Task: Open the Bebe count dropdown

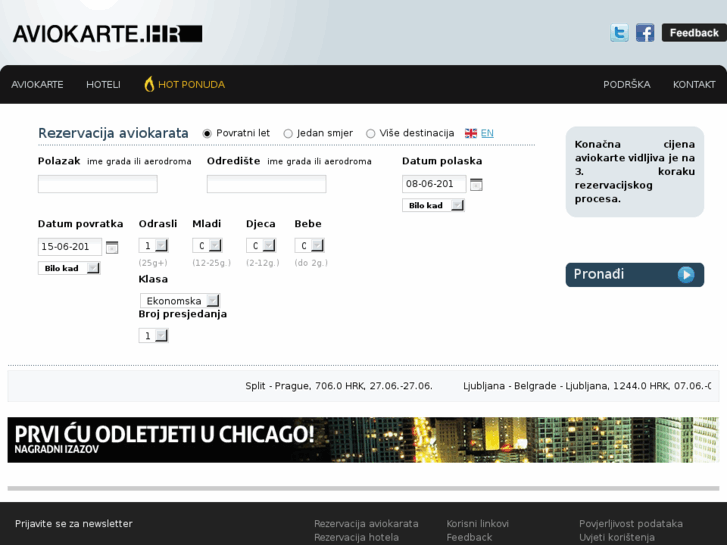Action: click(309, 245)
